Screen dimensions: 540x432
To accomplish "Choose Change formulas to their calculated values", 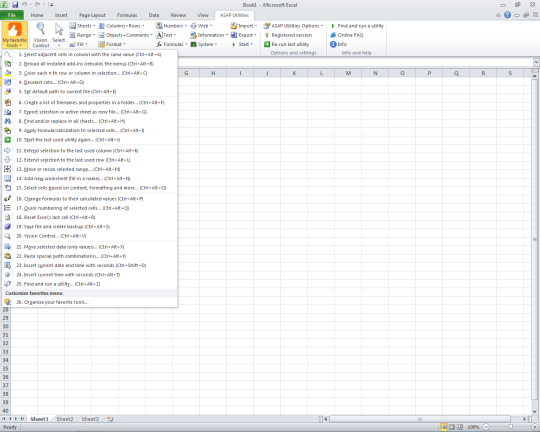I will (x=90, y=199).
